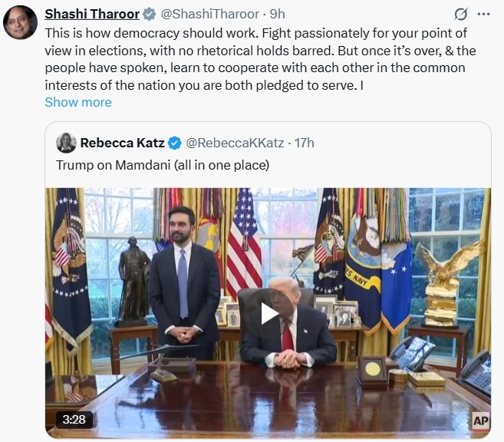The height and width of the screenshot is (442, 504).
Task: Click the verified badge beside Shashi Tharoor
Action: (x=149, y=15)
